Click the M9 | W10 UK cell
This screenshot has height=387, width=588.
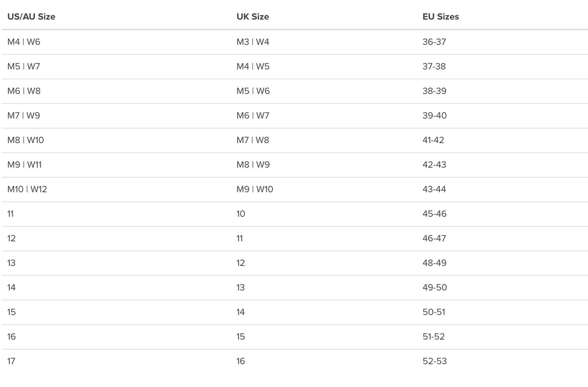click(255, 189)
